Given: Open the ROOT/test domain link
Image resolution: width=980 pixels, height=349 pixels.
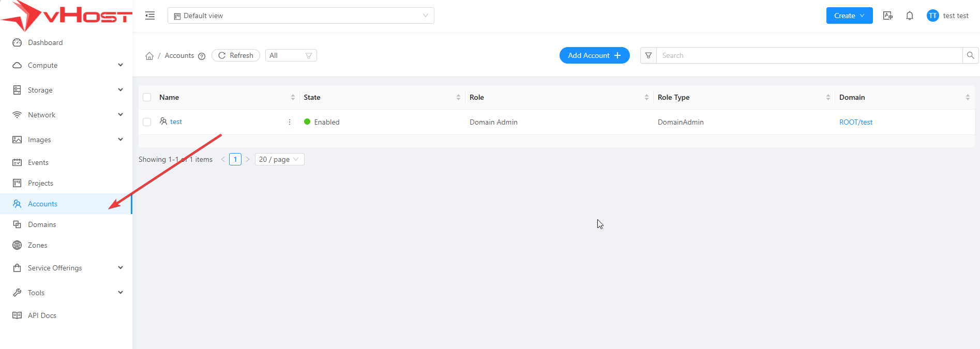Looking at the screenshot, I should click(855, 122).
